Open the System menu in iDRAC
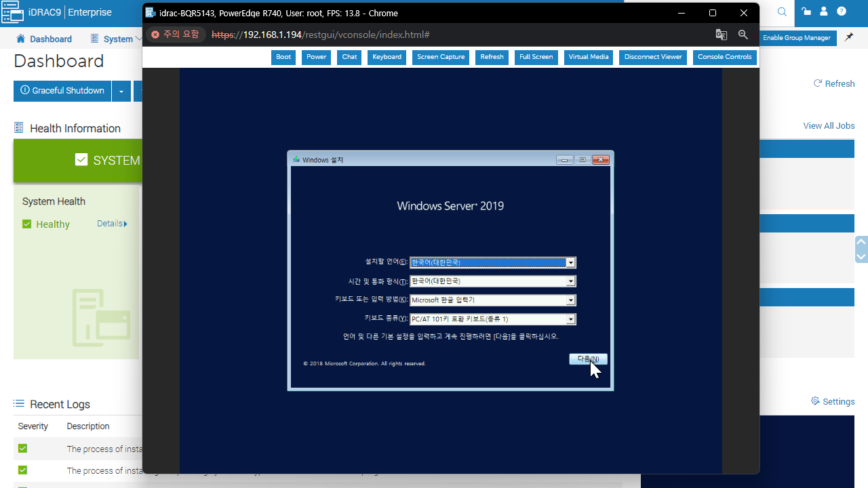 [x=116, y=39]
